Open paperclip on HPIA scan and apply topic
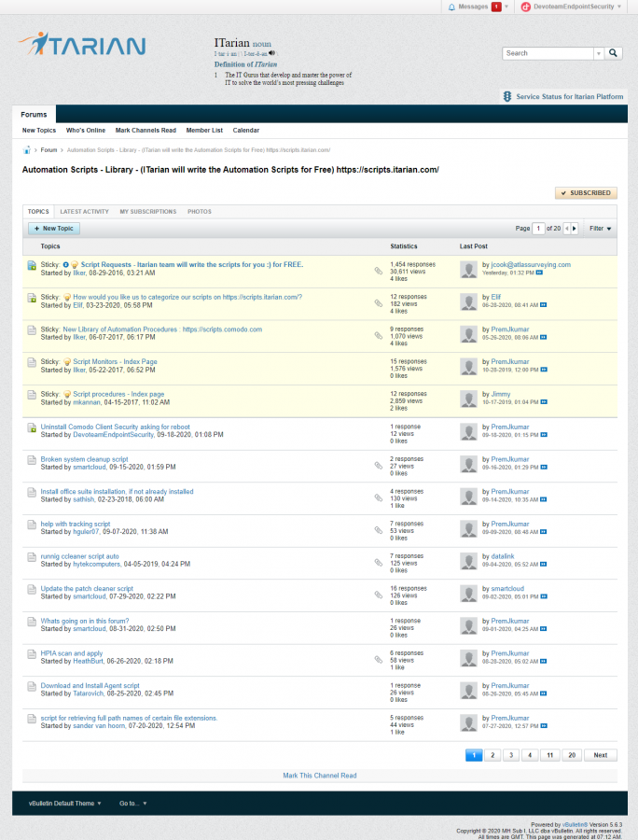This screenshot has height=840, width=638. pyautogui.click(x=379, y=660)
